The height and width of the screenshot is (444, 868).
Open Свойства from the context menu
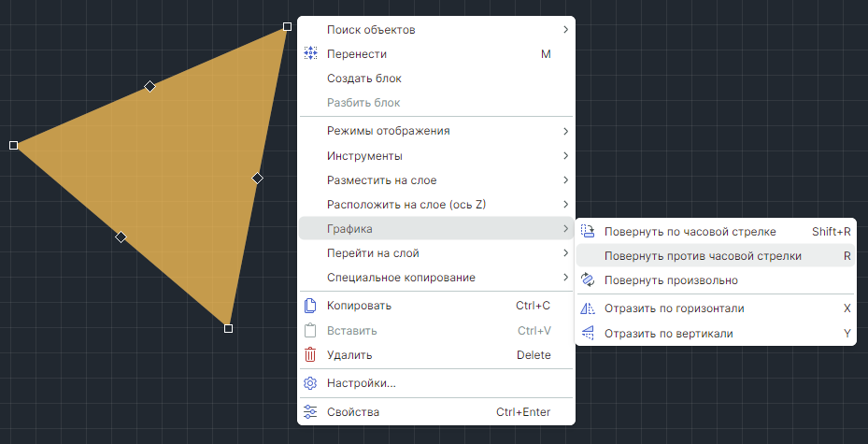436,412
